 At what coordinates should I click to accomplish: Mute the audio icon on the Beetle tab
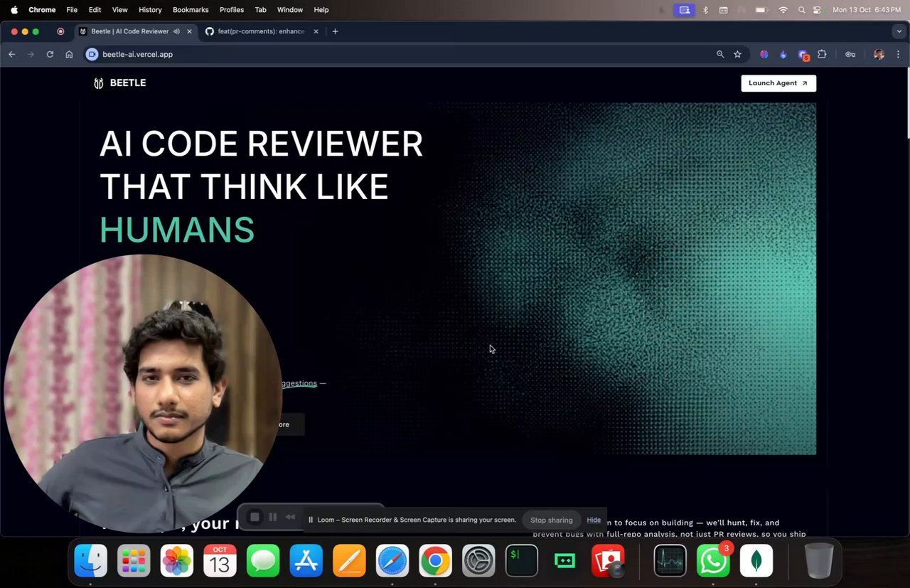click(x=176, y=31)
